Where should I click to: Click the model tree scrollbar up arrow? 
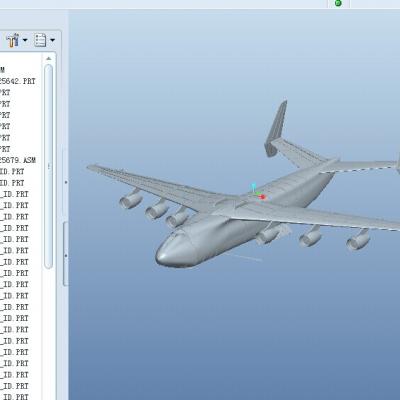pos(49,58)
